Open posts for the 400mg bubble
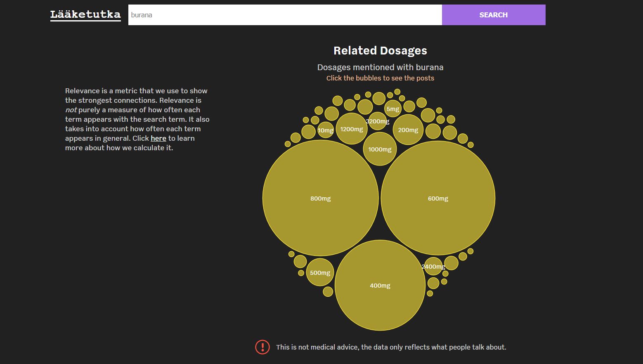Viewport: 643px width, 364px height. (380, 285)
